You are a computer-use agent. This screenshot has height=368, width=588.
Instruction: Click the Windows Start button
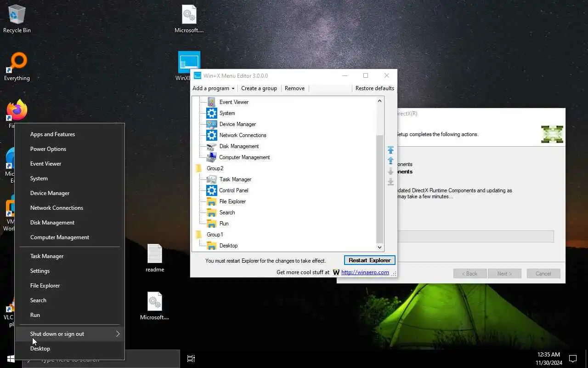click(11, 359)
